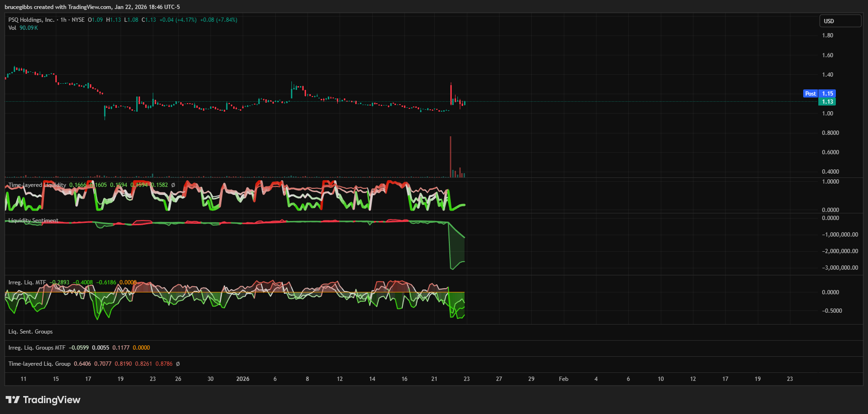868x414 pixels.
Task: Click the Vol indicator label
Action: point(12,28)
